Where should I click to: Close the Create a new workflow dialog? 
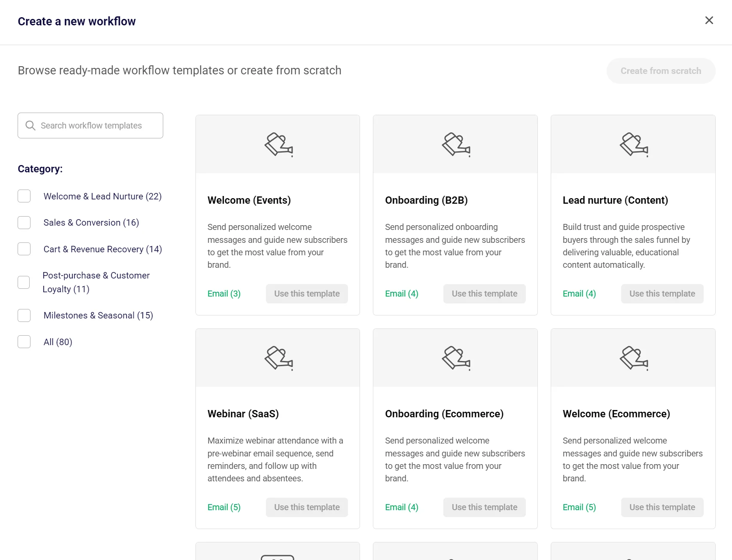[x=709, y=20]
